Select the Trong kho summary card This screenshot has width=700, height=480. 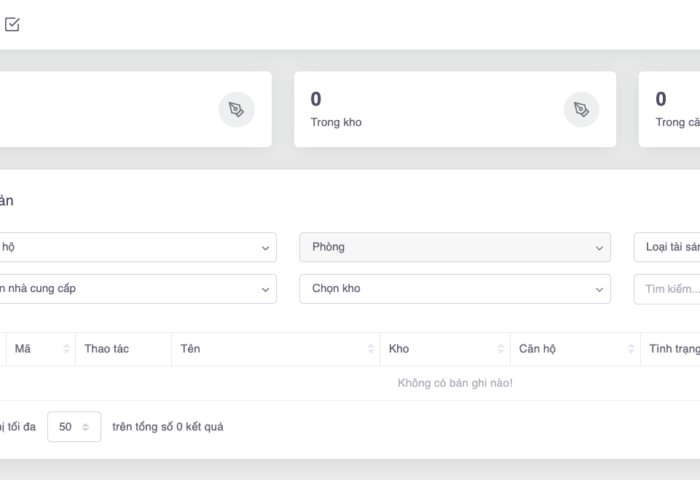454,110
